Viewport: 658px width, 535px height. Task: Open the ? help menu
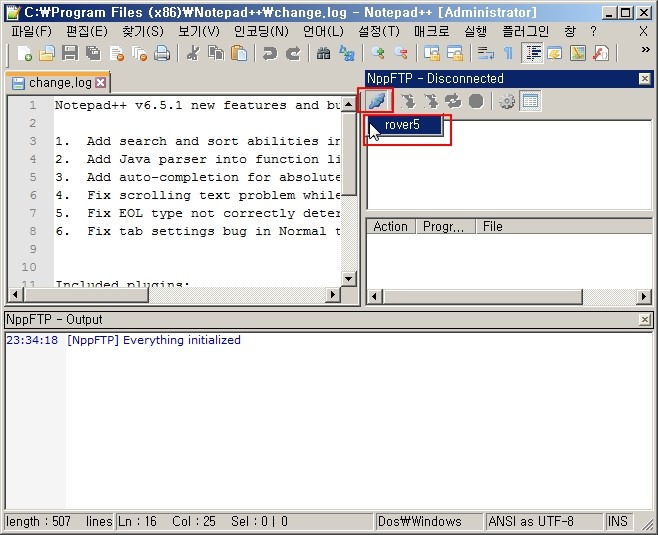click(x=593, y=31)
